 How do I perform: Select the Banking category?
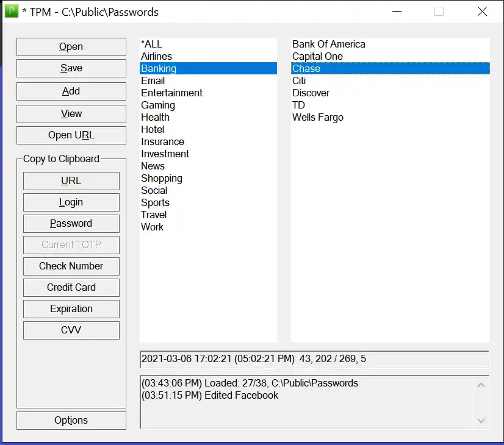coord(208,68)
